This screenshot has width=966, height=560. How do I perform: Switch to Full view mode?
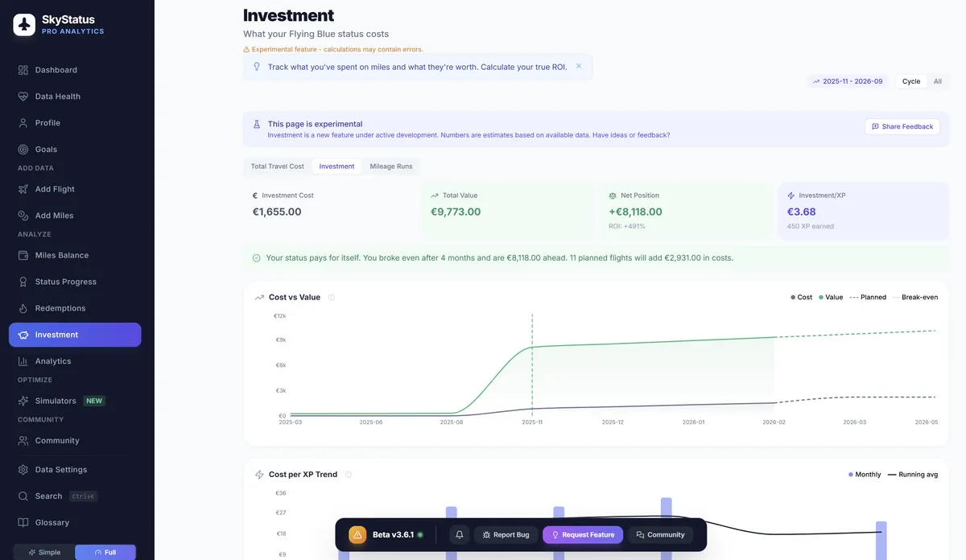[106, 552]
